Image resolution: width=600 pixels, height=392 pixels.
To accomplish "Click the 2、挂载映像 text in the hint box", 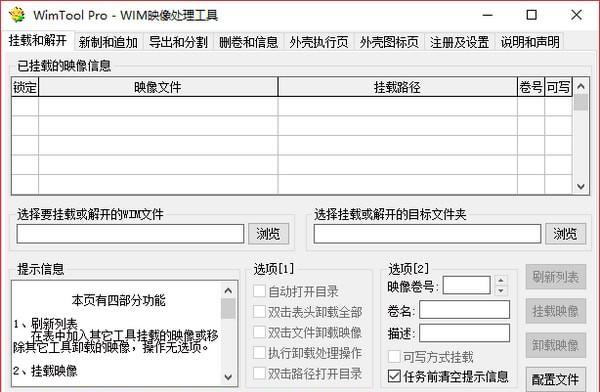I will (x=45, y=371).
